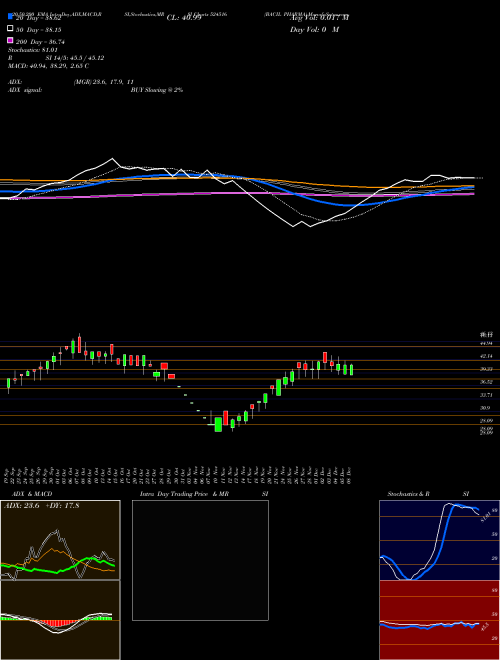Click the 'ADX: 23.6 +DY: 17.8' readout
The height and width of the screenshot is (660, 500).
(x=41, y=506)
